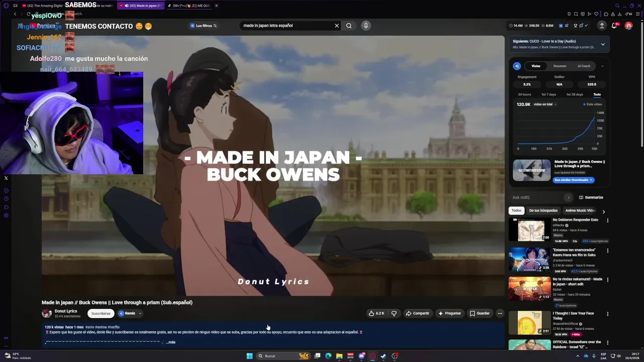Select the Todo range tab
The image size is (644, 362).
[597, 95]
